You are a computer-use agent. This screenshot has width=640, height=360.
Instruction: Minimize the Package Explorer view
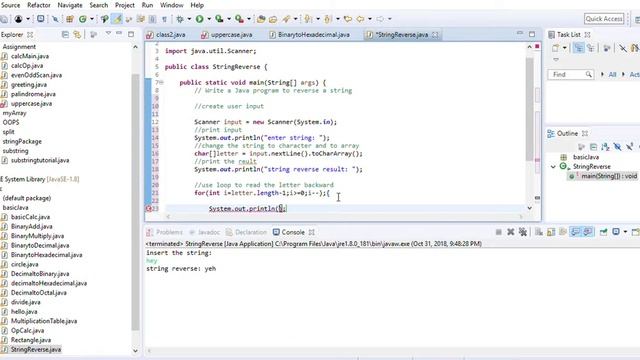coord(119,33)
